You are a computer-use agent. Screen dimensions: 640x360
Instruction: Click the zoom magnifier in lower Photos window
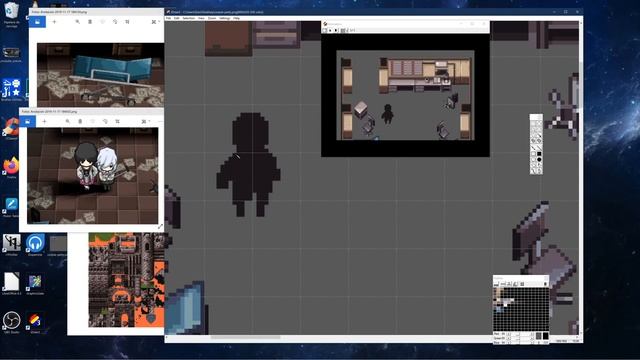tap(68, 121)
